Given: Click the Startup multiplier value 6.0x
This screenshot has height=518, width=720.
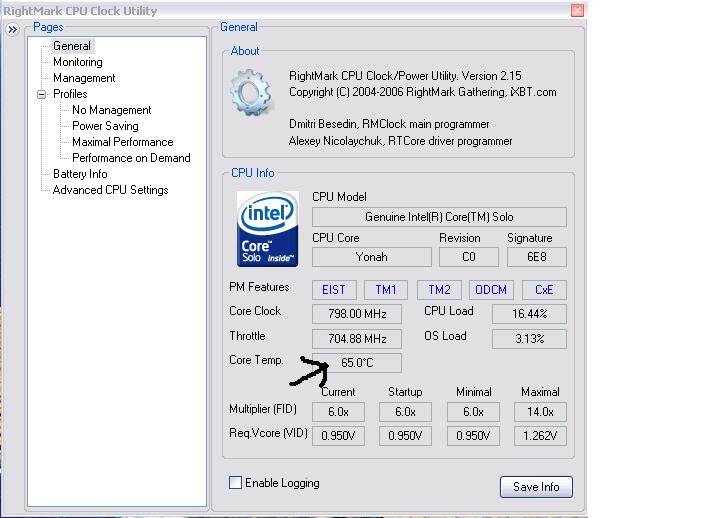Looking at the screenshot, I should [405, 412].
